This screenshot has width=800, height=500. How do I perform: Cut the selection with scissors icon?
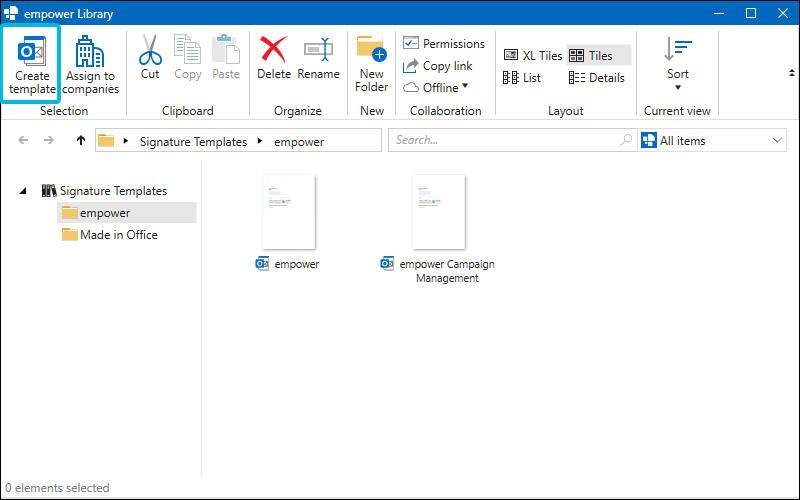(x=150, y=49)
